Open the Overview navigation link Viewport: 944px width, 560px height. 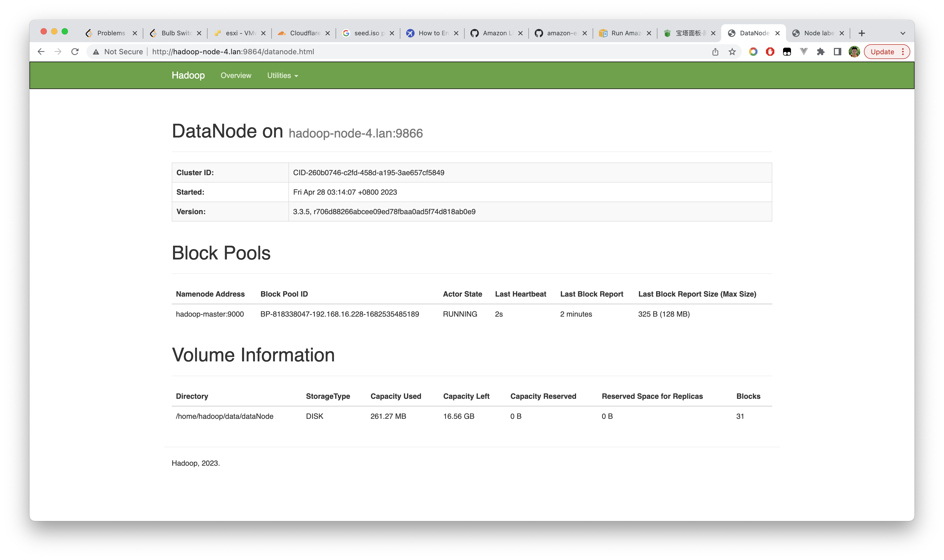(235, 76)
